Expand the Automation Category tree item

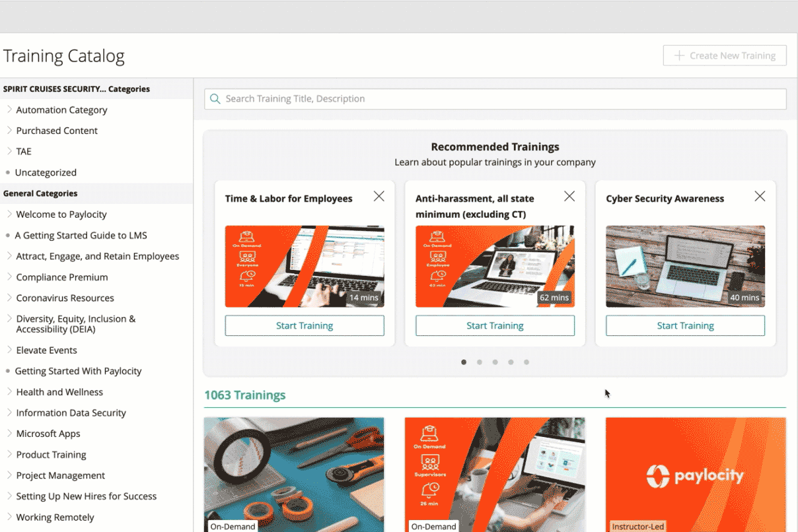click(9, 110)
